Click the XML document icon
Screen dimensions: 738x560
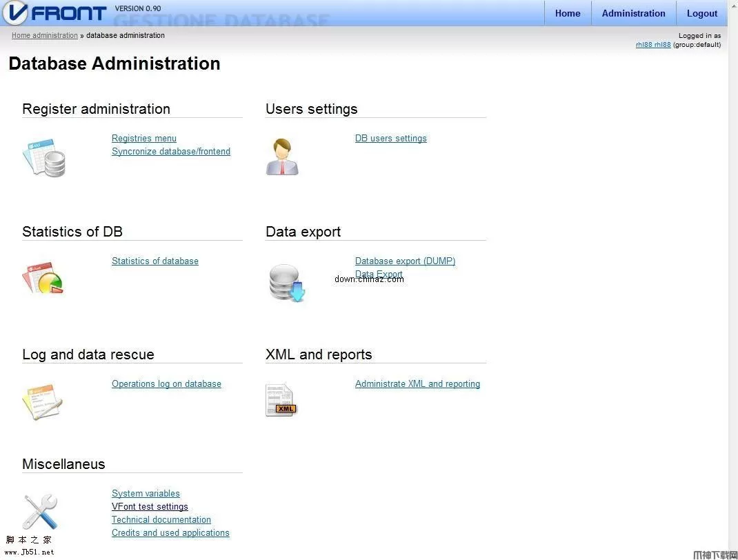coord(280,399)
